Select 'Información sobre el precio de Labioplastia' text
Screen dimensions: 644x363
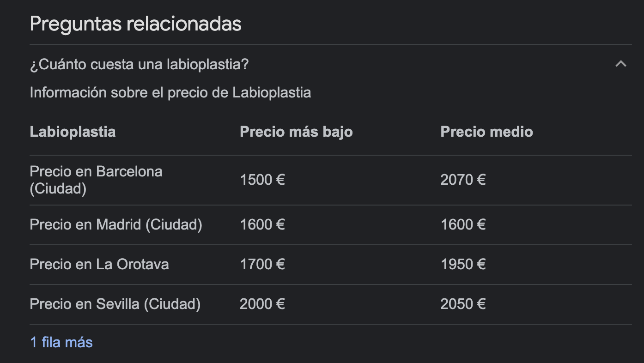coord(170,92)
